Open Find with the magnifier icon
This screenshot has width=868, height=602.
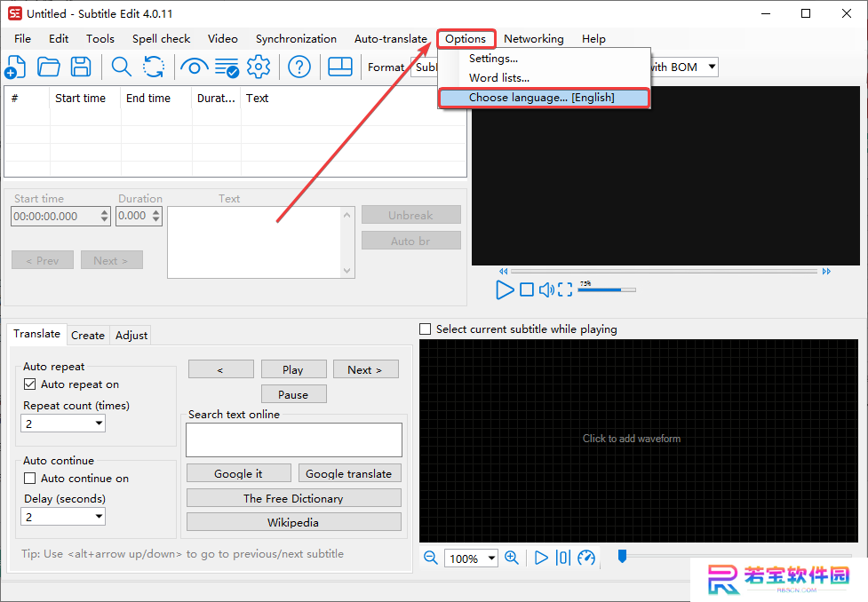(x=121, y=67)
